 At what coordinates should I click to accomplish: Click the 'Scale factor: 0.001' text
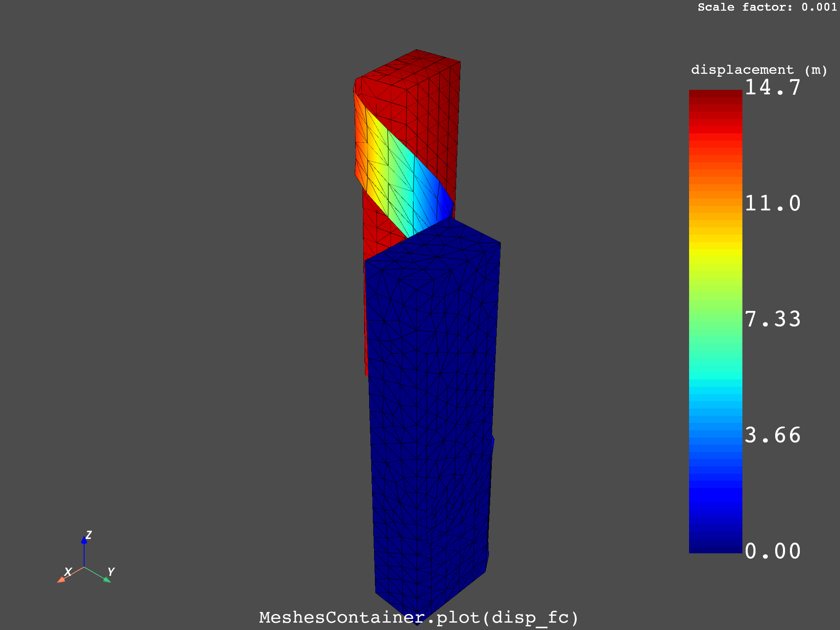coord(767,7)
